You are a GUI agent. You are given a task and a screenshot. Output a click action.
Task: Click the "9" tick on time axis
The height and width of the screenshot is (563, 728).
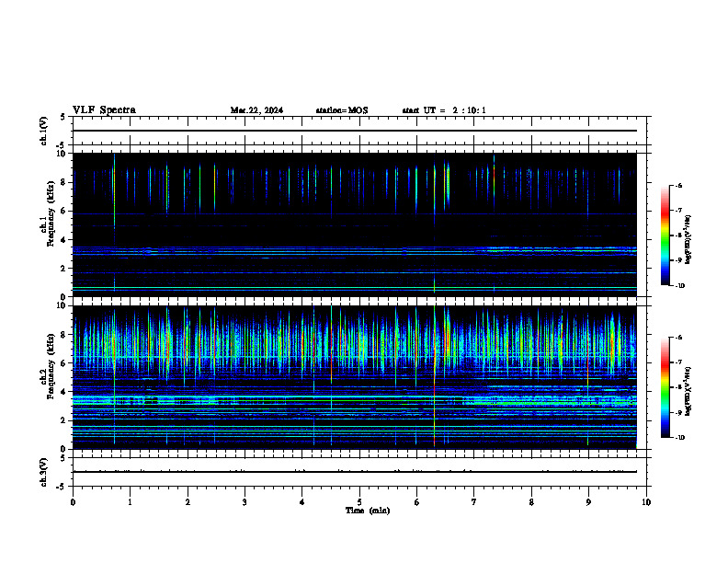pos(588,502)
